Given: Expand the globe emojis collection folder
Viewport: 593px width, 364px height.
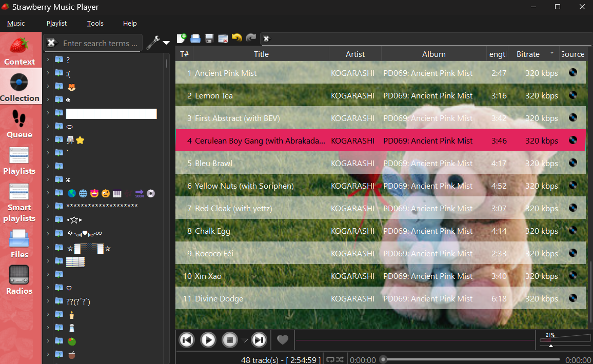Looking at the screenshot, I should (x=48, y=193).
